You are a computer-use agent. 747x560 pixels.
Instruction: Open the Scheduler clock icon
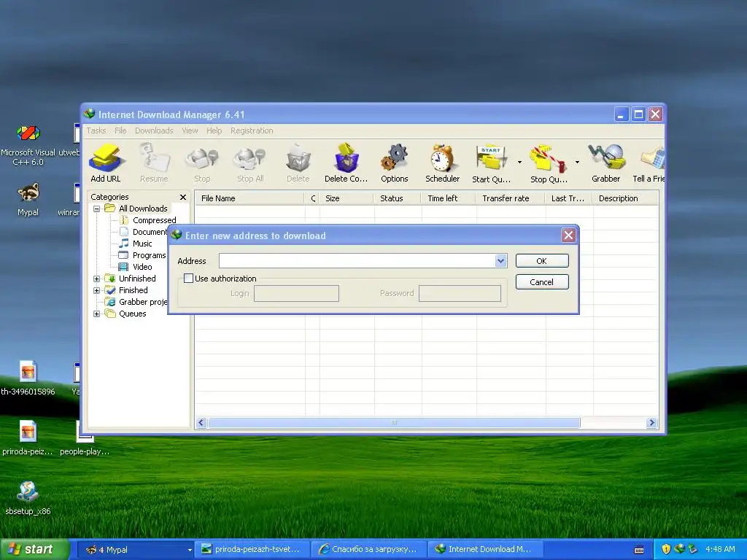tap(443, 158)
